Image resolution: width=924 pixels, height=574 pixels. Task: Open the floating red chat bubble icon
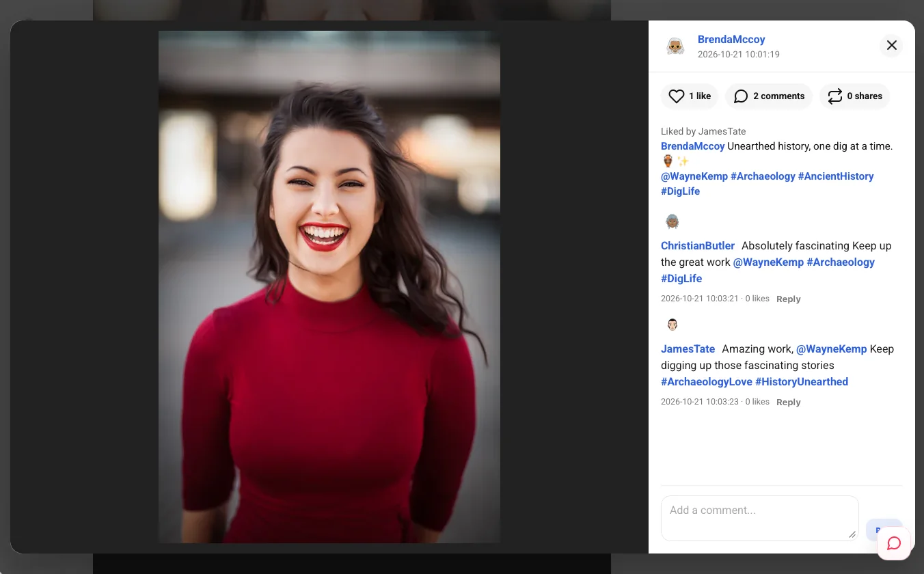coord(894,543)
